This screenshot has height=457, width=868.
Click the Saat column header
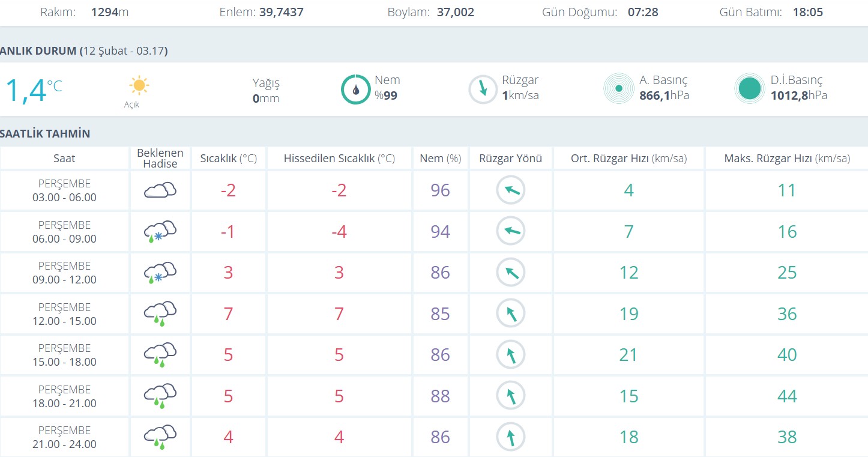point(64,159)
